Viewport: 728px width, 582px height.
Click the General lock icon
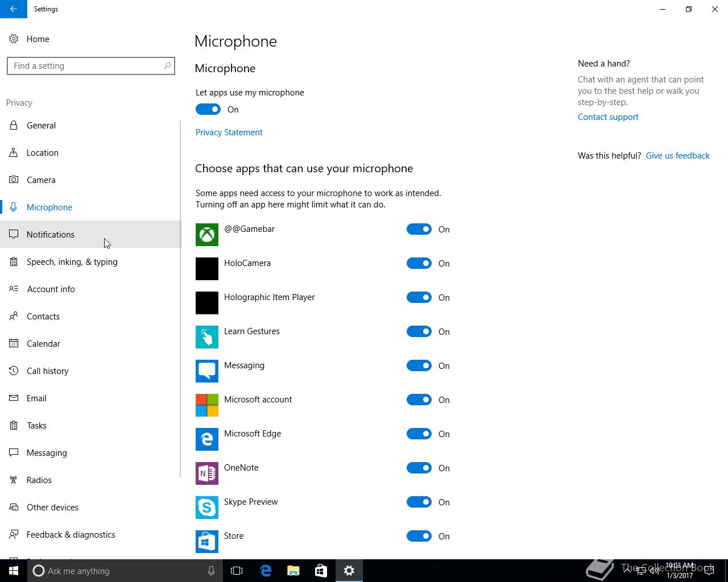[14, 125]
